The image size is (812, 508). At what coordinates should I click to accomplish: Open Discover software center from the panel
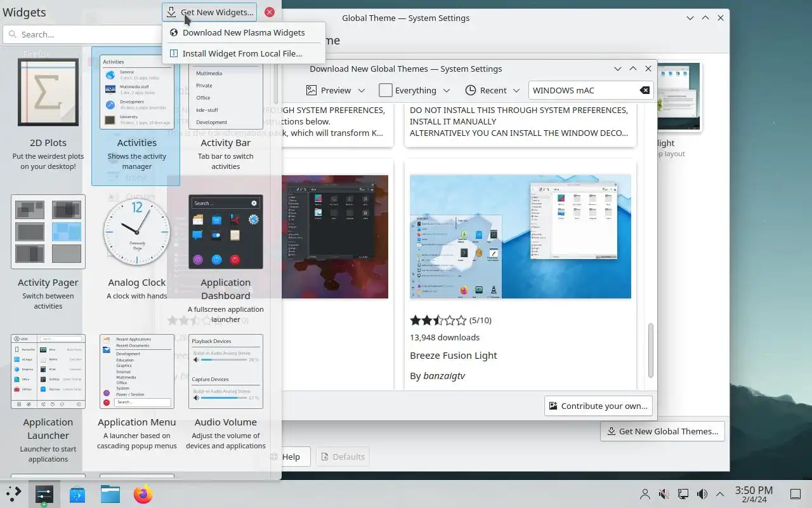[77, 493]
